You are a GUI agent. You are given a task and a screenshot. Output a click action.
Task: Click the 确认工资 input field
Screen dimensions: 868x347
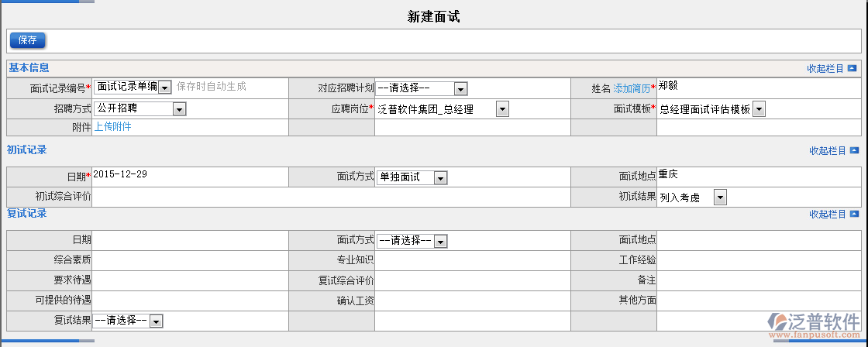coord(472,300)
